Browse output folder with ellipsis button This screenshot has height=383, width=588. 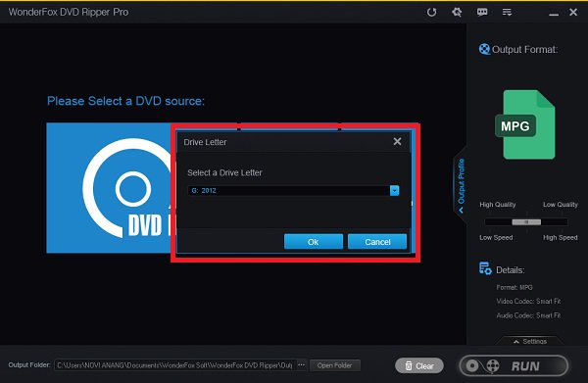pyautogui.click(x=301, y=365)
